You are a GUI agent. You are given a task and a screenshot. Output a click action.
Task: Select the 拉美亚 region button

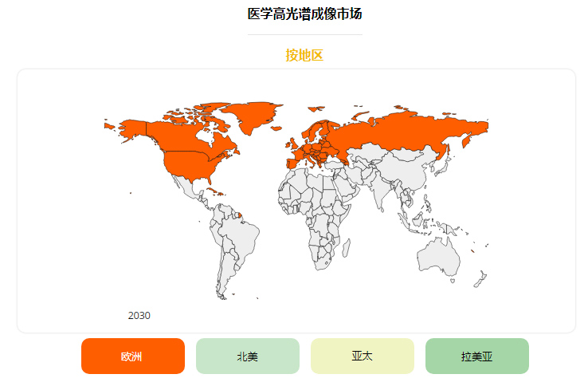477,356
